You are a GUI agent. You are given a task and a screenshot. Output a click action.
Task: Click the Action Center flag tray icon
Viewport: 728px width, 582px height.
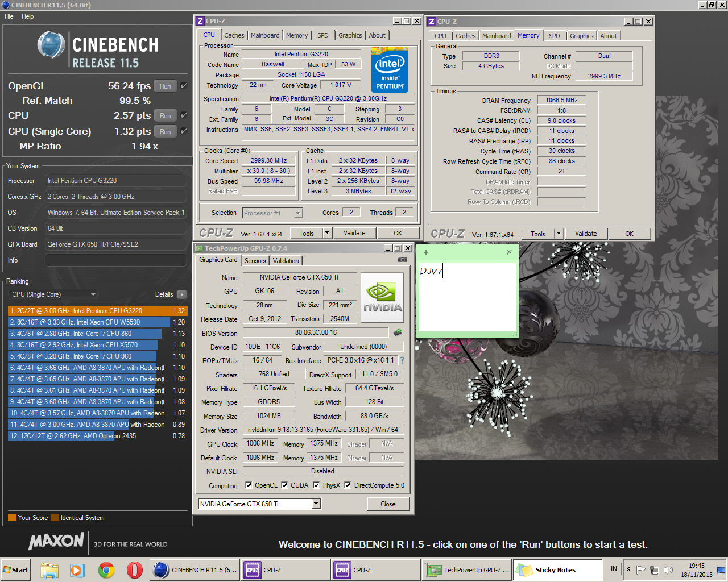pyautogui.click(x=641, y=569)
